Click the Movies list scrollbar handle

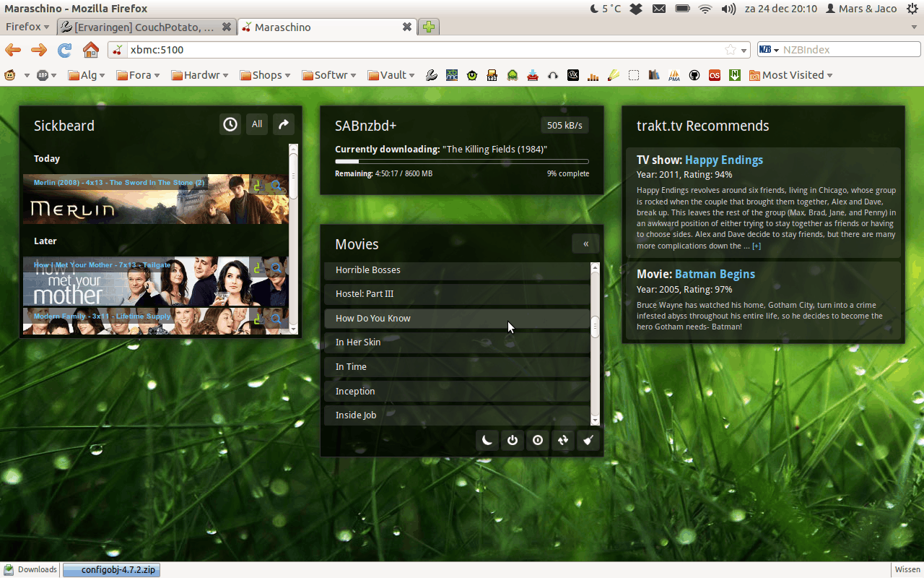point(596,327)
